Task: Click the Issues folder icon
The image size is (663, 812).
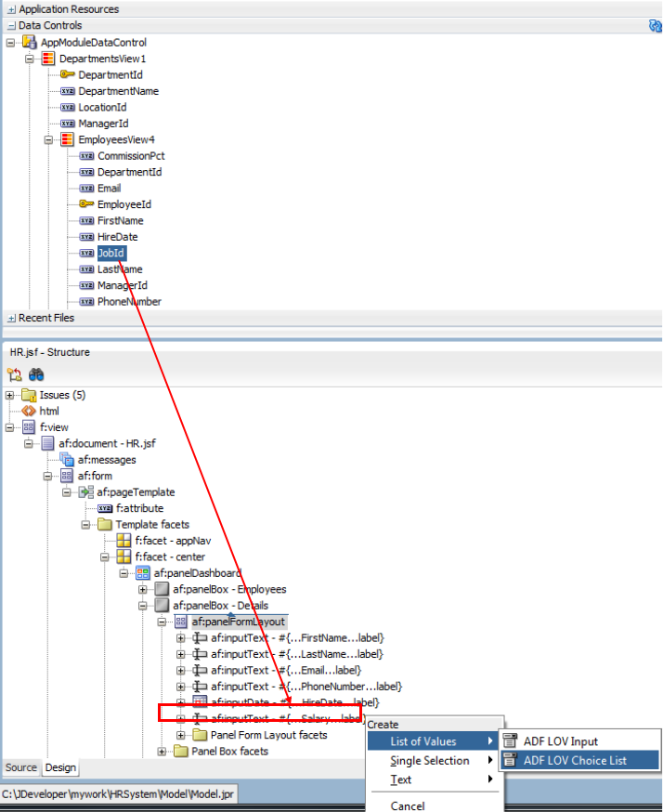Action: point(29,395)
